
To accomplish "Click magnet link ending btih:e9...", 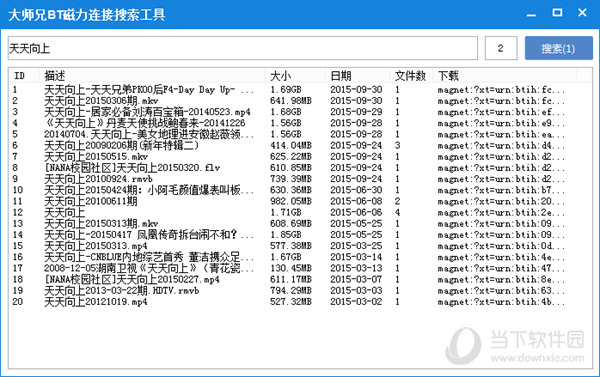I will coord(501,123).
